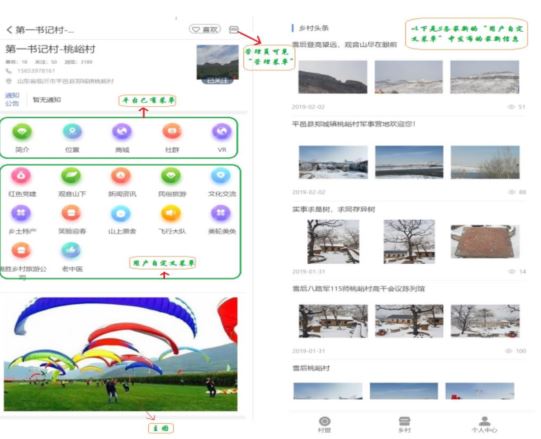
Task: Open the 社群 community icon
Action: click(x=172, y=132)
